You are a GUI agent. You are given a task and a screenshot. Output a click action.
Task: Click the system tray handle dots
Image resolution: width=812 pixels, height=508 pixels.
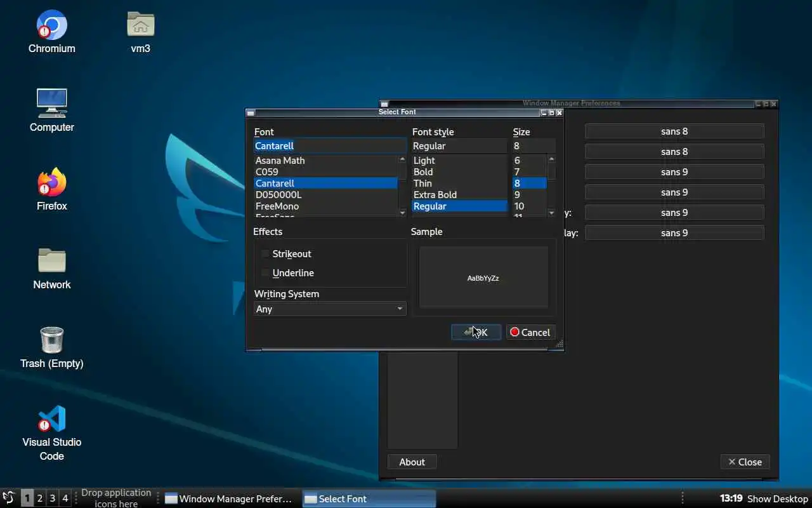(683, 498)
